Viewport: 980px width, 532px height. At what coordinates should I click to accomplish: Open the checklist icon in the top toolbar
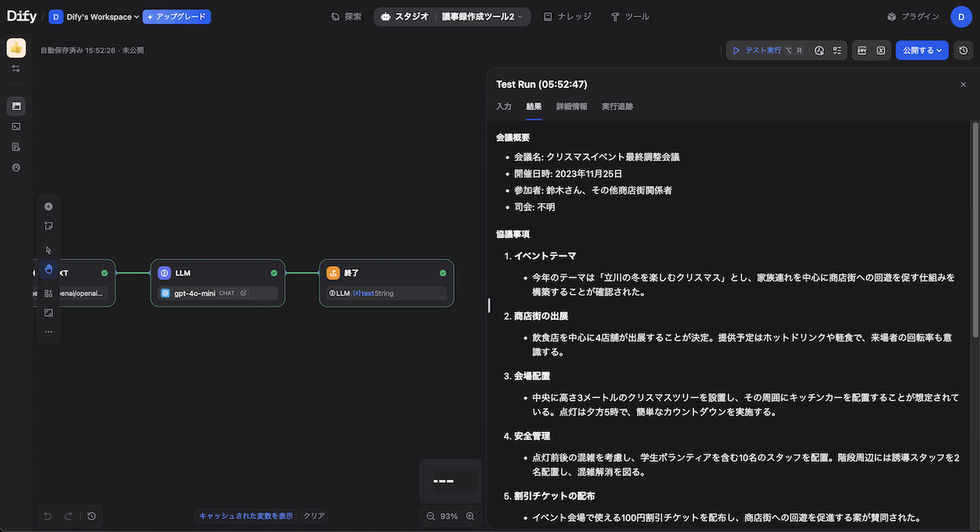pos(837,51)
